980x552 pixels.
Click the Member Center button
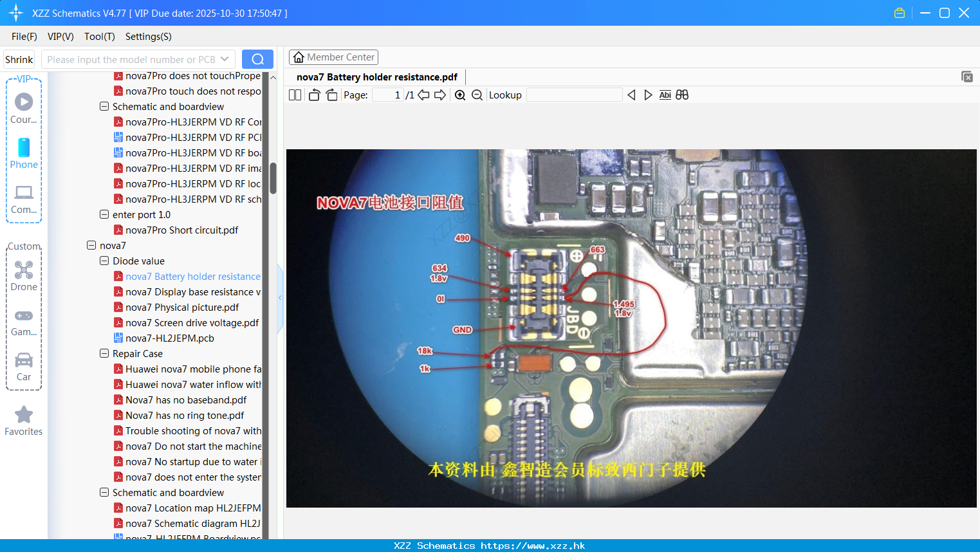333,57
